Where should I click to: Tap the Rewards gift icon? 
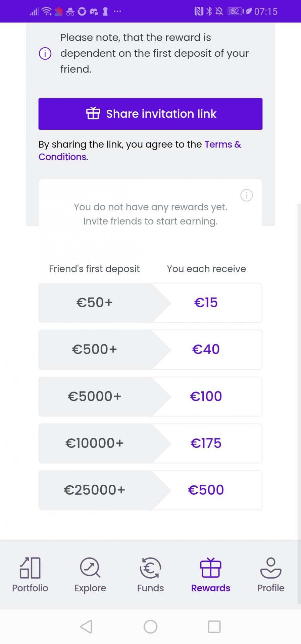tap(210, 568)
